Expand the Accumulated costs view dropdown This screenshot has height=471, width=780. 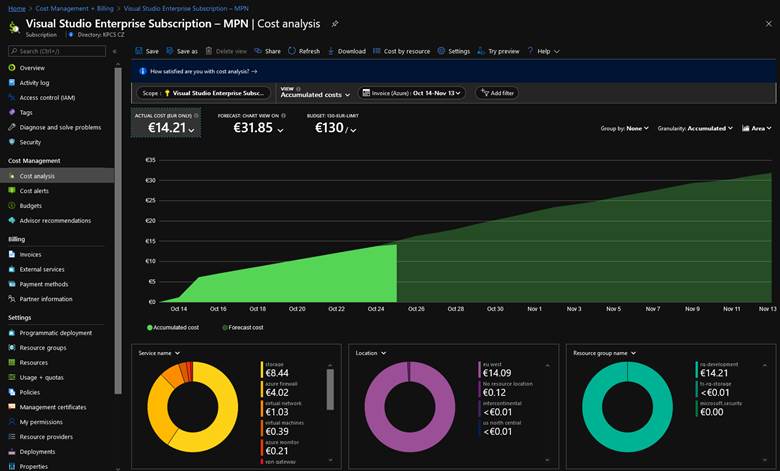(x=315, y=93)
